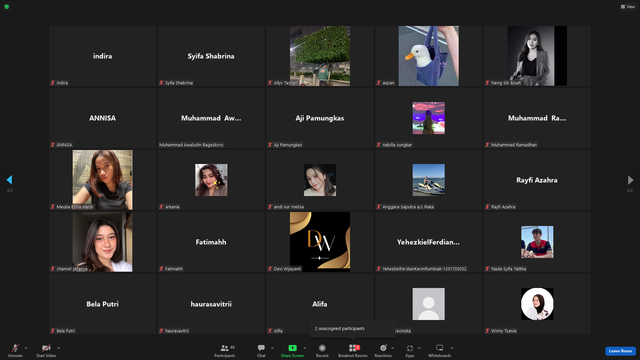Select the tile with the tree photo
Viewport: 640px width, 360px height.
point(320,56)
